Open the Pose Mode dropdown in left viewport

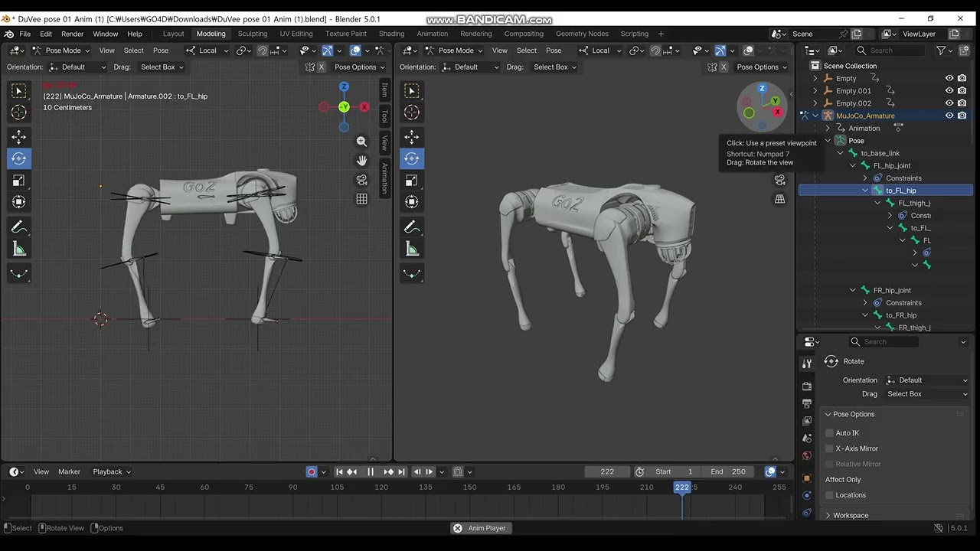(61, 51)
